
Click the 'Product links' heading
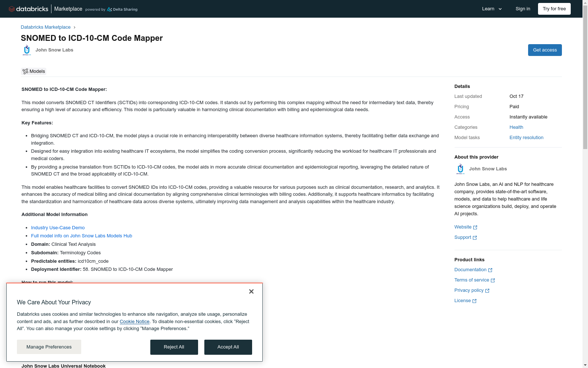point(469,260)
